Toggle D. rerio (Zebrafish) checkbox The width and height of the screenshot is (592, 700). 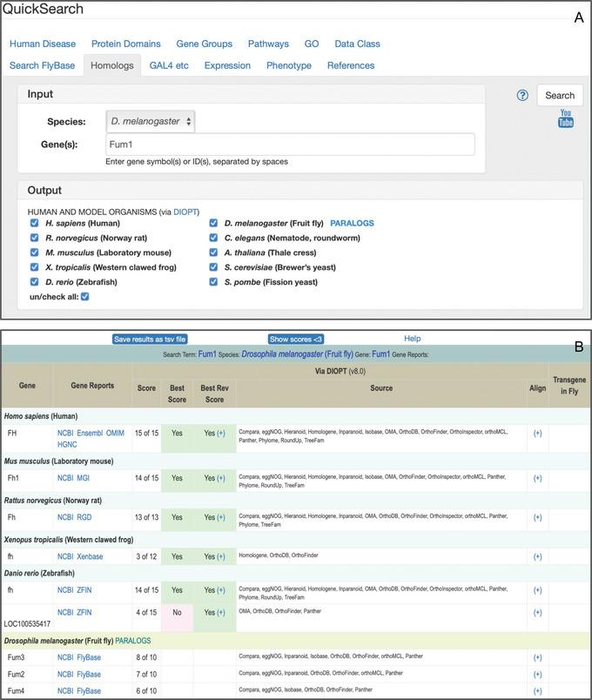click(x=34, y=282)
